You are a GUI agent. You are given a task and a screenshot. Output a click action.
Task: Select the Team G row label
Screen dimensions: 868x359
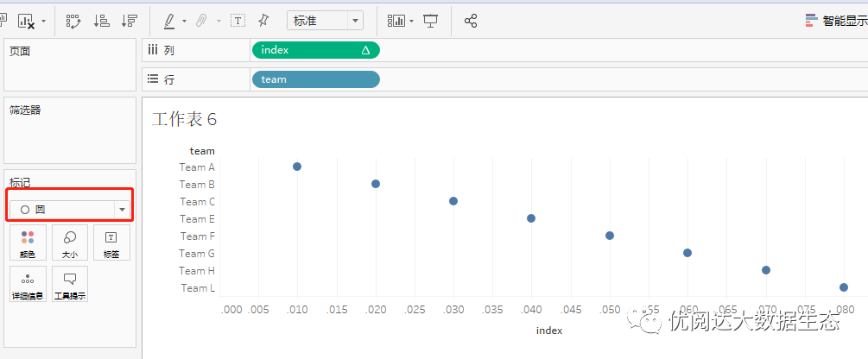197,254
